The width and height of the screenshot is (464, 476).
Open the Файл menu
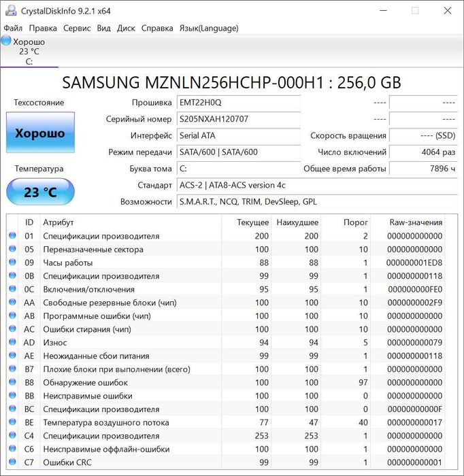13,29
